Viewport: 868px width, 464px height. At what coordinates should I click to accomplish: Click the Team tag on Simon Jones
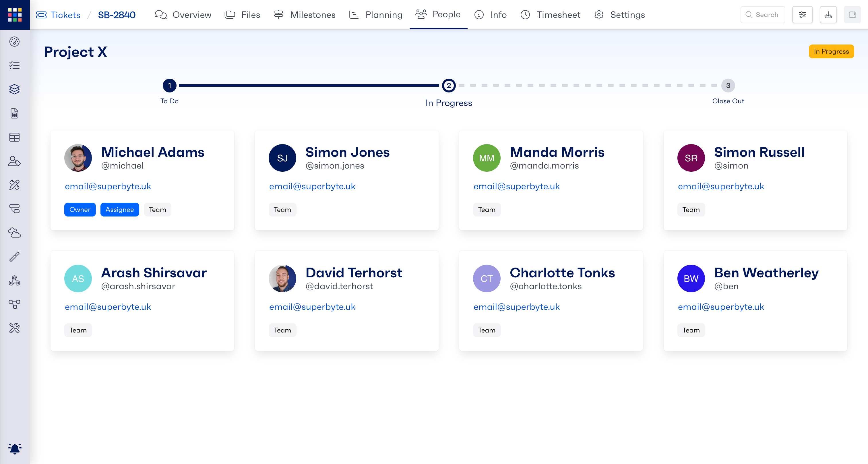pyautogui.click(x=282, y=210)
